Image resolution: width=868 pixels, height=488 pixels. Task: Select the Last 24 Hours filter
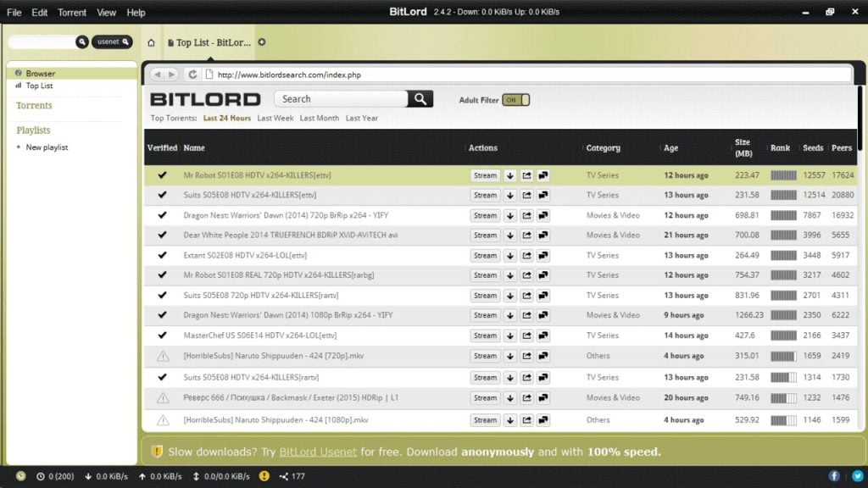(227, 118)
